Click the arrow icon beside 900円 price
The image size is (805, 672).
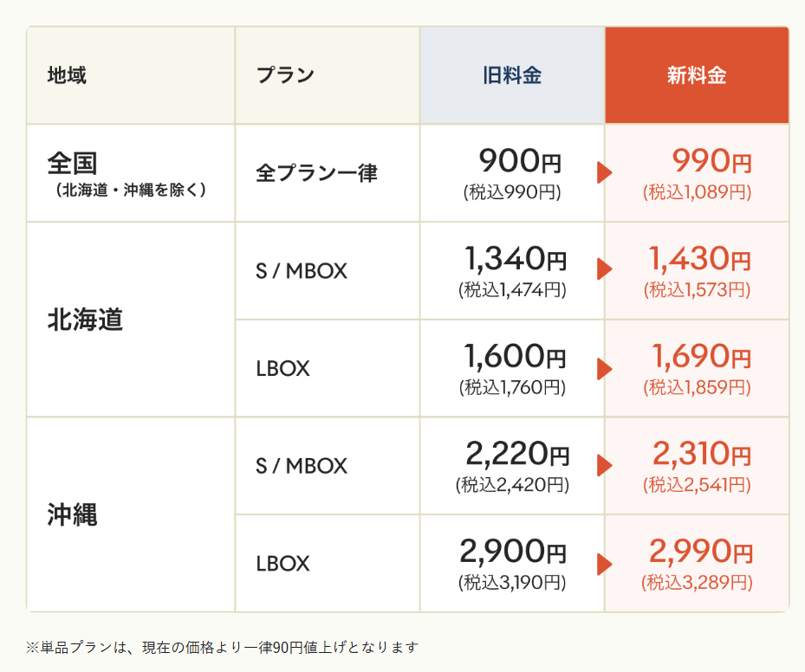pyautogui.click(x=604, y=172)
